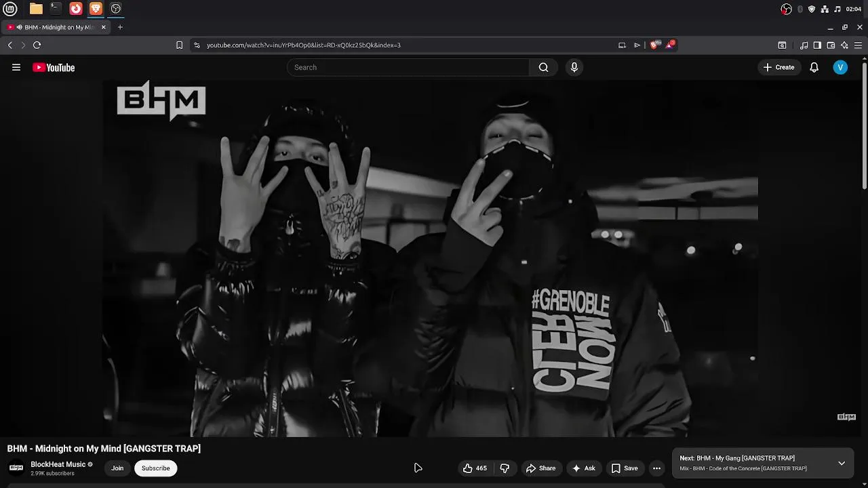868x488 pixels.
Task: Click the video player to toggle playback
Action: click(430, 258)
